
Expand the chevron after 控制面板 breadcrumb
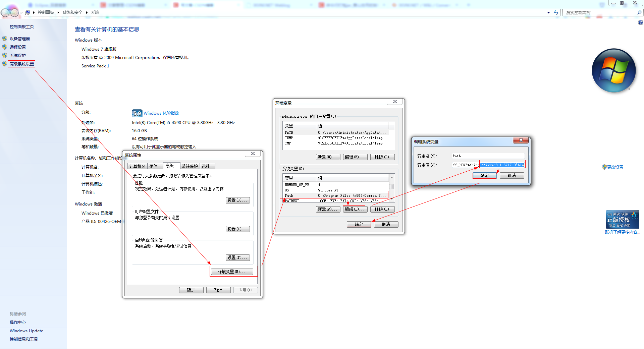pos(57,12)
